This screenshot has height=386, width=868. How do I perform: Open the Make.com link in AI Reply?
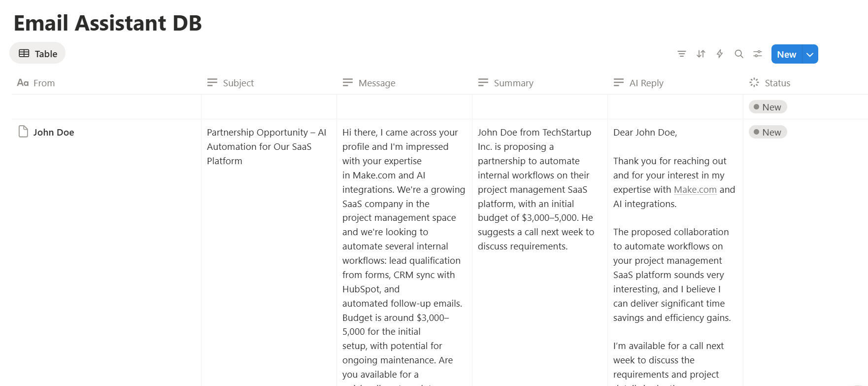pyautogui.click(x=695, y=189)
